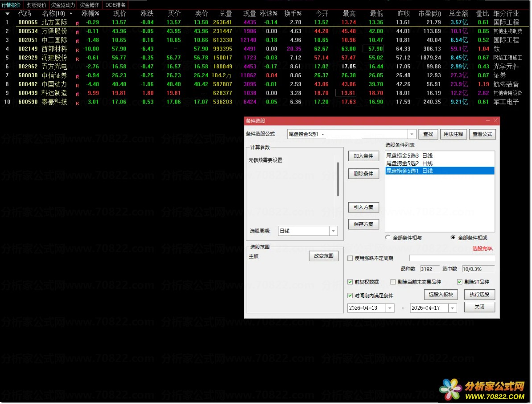532x404 pixels.
Task: Open the 条件选股公式 formula dropdown
Action: (x=412, y=134)
